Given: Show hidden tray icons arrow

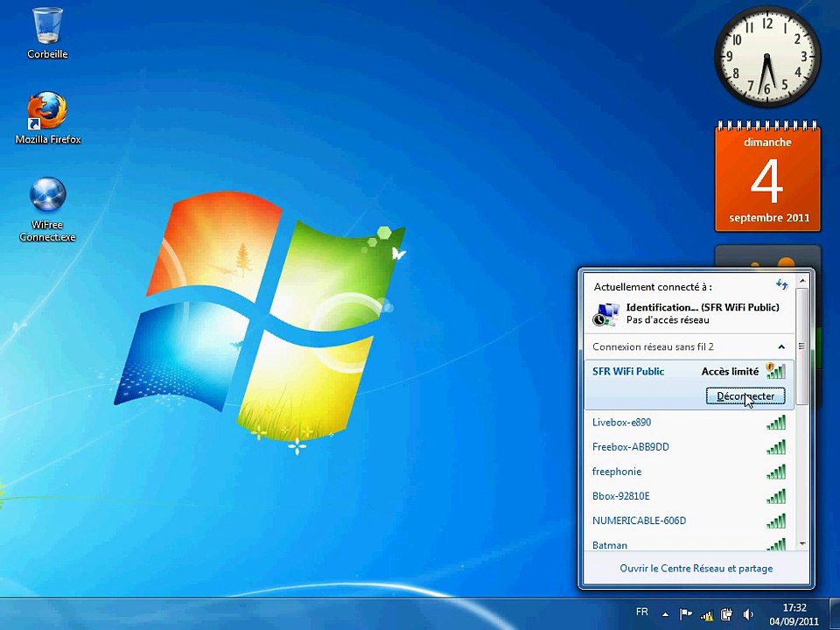Looking at the screenshot, I should (665, 614).
